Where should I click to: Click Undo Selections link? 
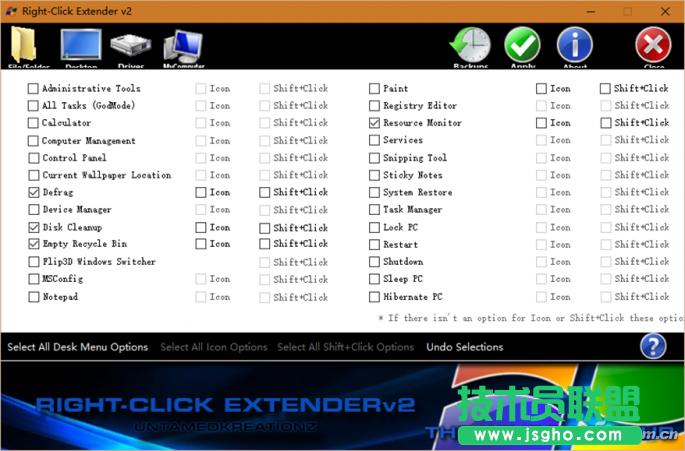[x=465, y=347]
